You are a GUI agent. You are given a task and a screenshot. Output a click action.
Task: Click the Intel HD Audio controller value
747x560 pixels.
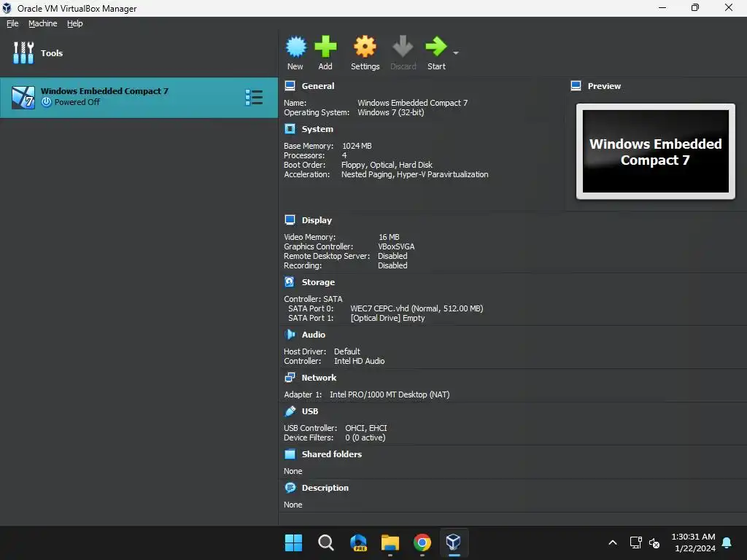coord(359,361)
